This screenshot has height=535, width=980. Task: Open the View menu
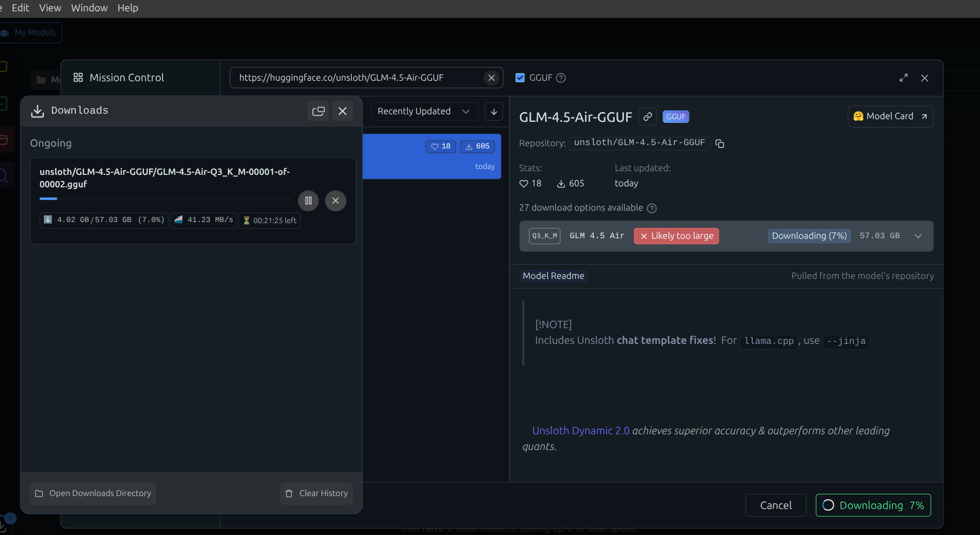50,8
